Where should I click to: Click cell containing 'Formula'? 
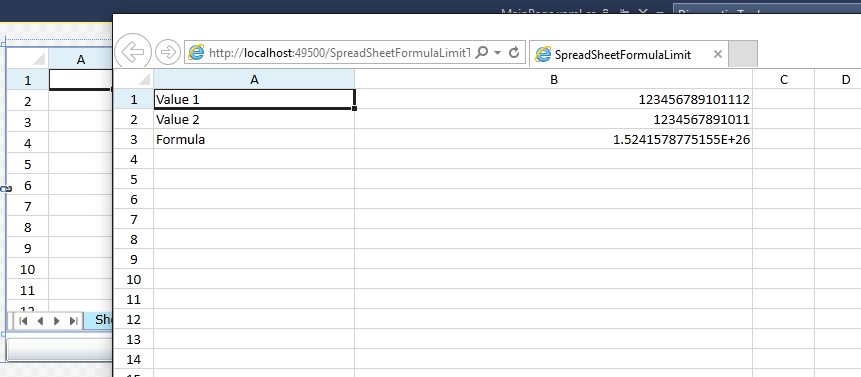tap(254, 139)
